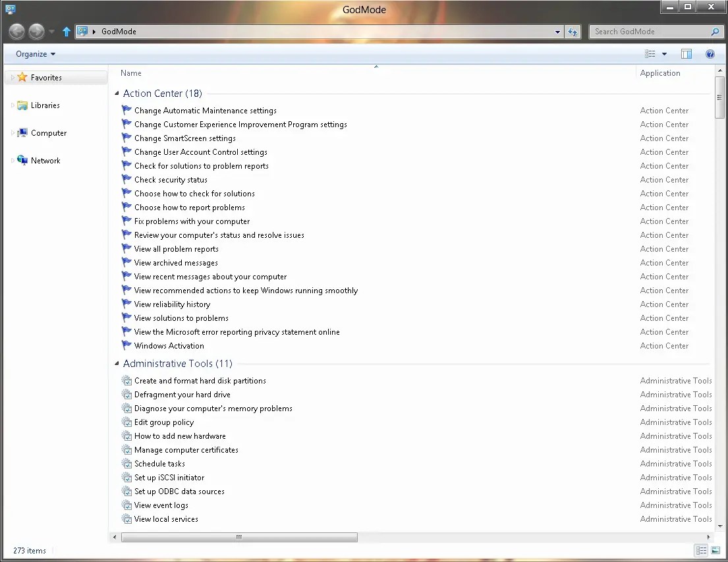Collapse the Action Center group
Viewport: 728px width, 562px height.
click(x=117, y=94)
